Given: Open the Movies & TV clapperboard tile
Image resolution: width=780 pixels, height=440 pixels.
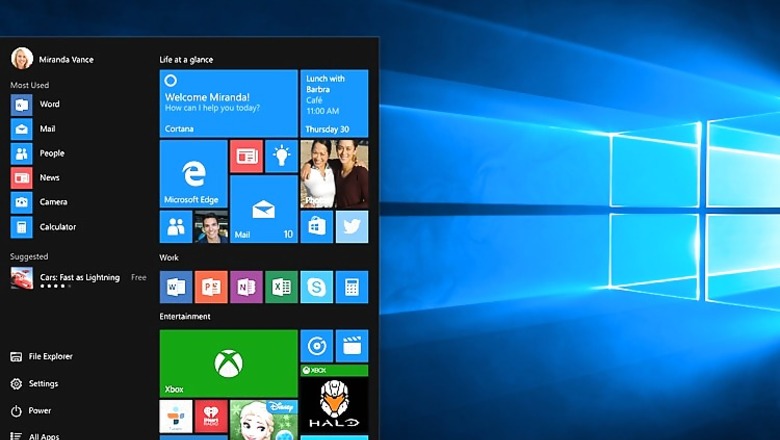Looking at the screenshot, I should 352,346.
